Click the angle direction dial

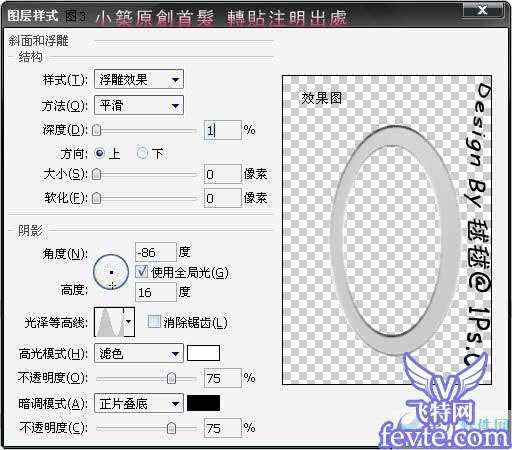(x=111, y=272)
